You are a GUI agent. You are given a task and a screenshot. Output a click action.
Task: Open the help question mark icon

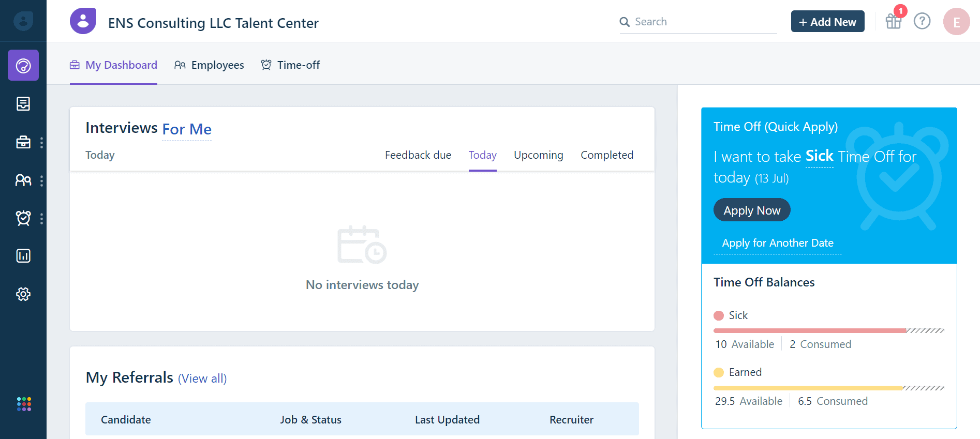point(922,21)
